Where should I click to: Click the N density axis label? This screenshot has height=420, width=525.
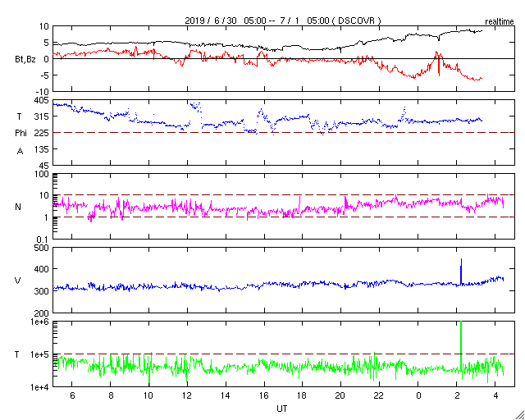click(x=18, y=207)
